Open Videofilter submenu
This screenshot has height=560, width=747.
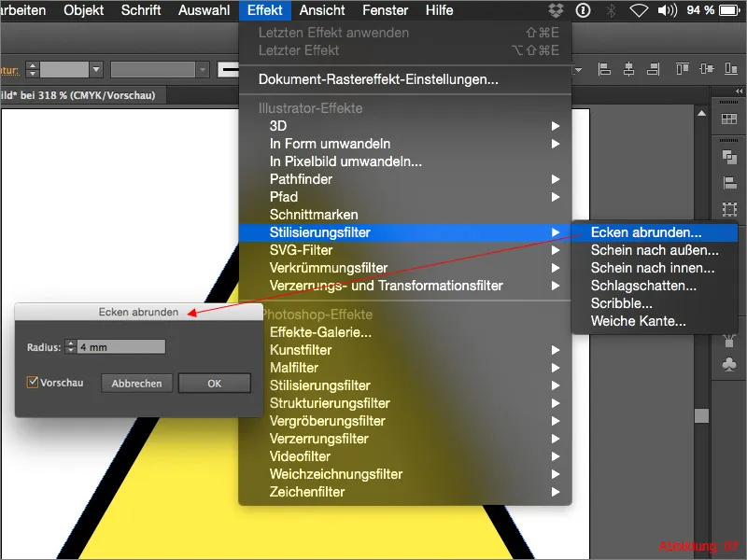pos(405,456)
